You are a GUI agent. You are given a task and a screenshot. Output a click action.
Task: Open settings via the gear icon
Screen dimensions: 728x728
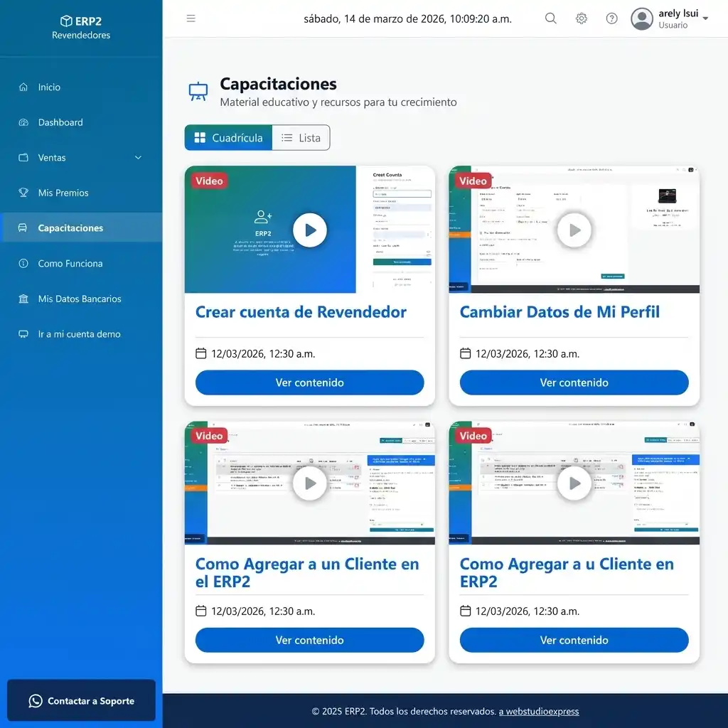(582, 18)
